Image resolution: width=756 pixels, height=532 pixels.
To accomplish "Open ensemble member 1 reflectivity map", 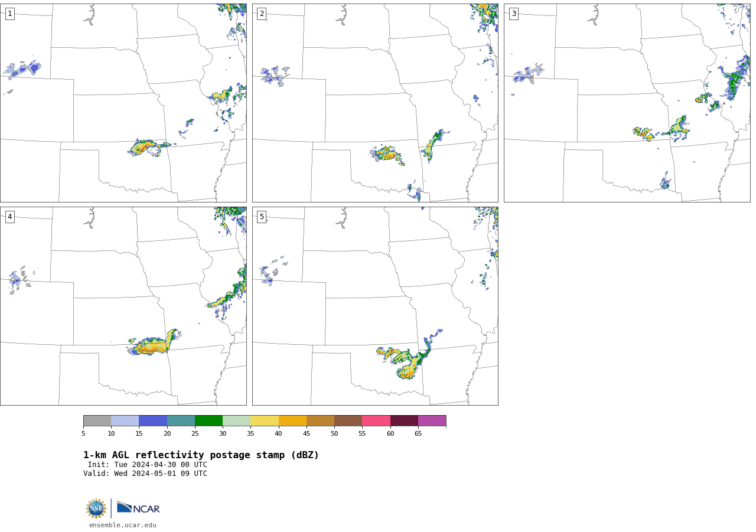I will [x=123, y=103].
